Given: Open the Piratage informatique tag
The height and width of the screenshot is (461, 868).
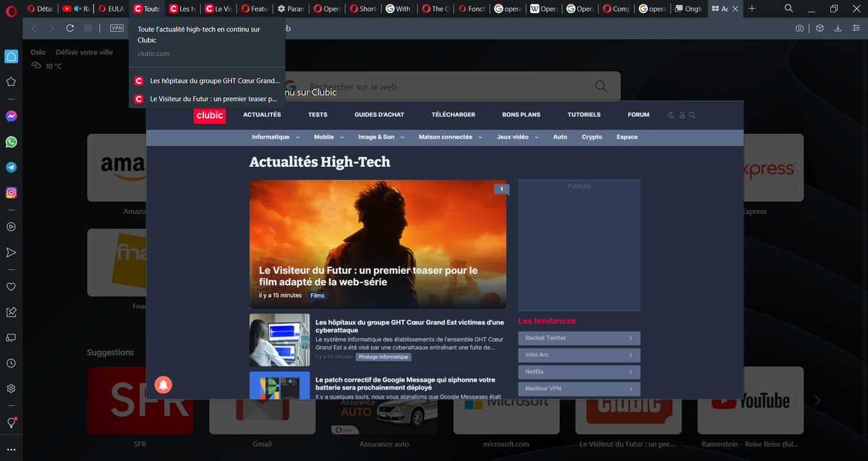Looking at the screenshot, I should [x=383, y=357].
